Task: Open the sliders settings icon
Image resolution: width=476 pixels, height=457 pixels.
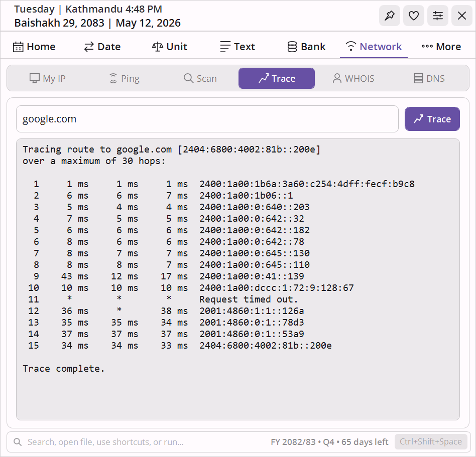Action: coord(437,16)
